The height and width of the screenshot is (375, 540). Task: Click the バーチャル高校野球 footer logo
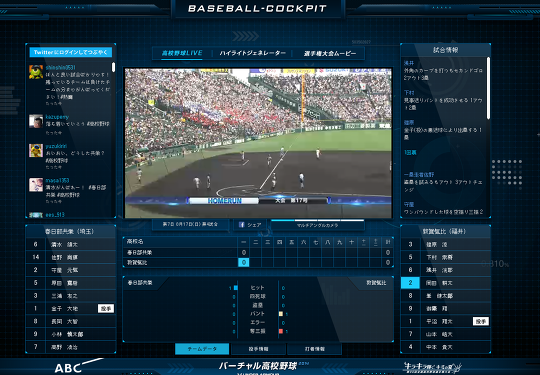[259, 366]
